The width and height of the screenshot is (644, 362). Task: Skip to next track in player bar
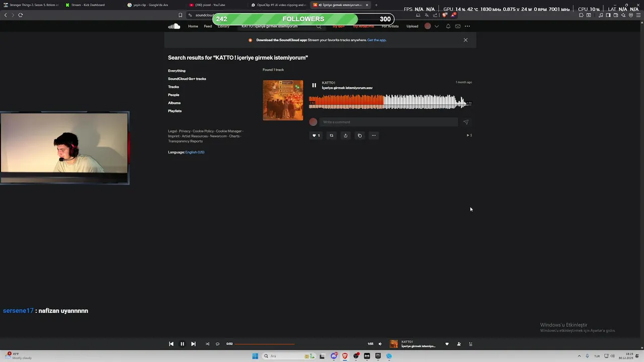tap(193, 344)
